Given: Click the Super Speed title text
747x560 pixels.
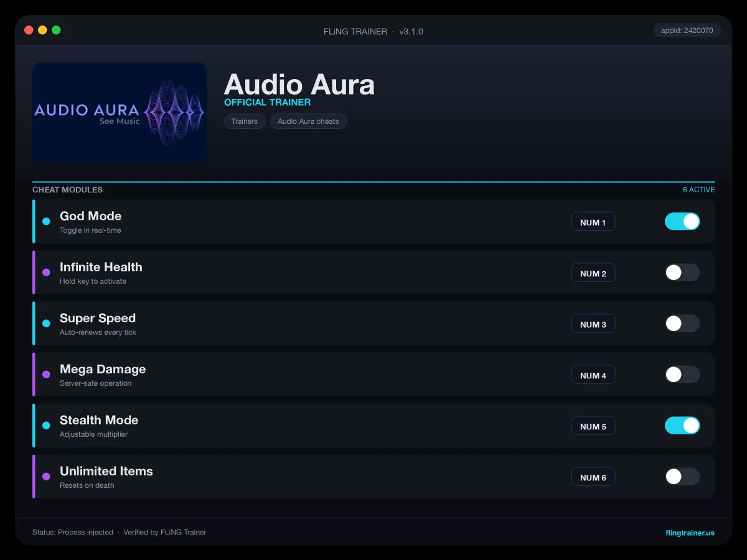Looking at the screenshot, I should [x=98, y=318].
